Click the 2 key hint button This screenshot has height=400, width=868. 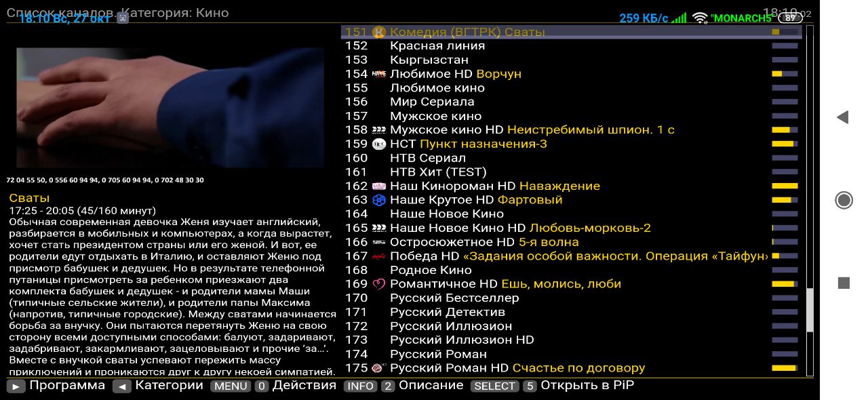(388, 386)
